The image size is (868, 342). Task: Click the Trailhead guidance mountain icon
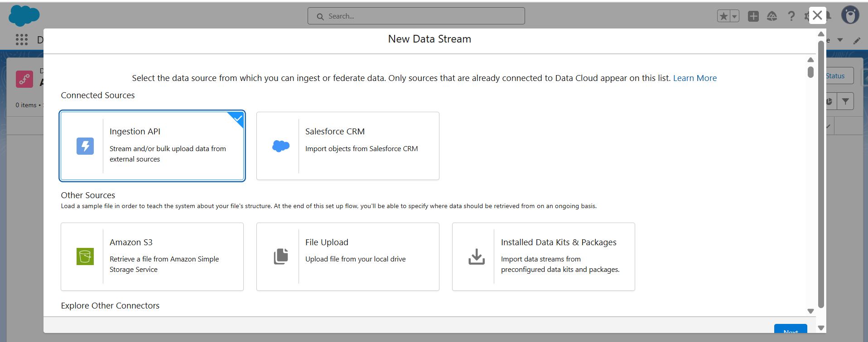point(772,16)
